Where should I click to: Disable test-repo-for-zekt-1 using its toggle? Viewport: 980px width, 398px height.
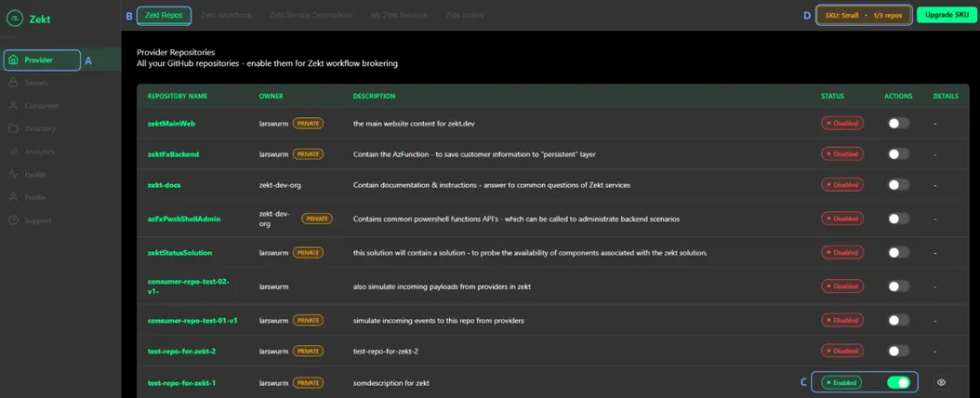(x=899, y=382)
